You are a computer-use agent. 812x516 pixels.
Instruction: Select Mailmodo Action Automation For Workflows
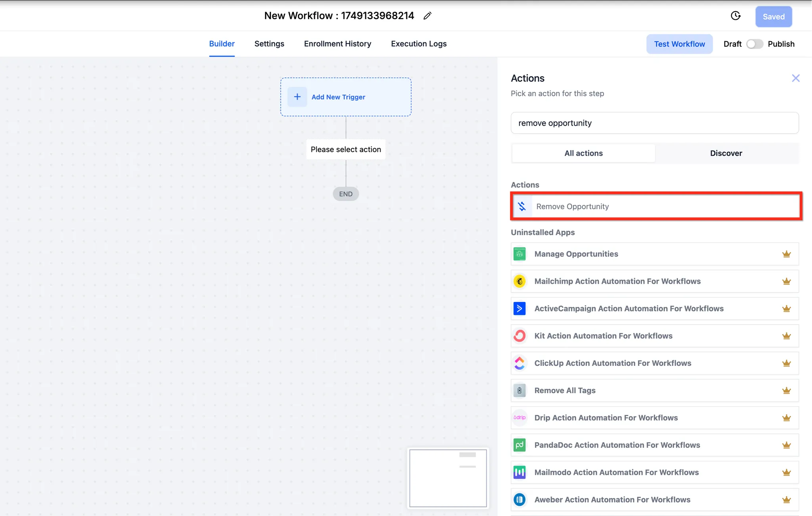click(x=616, y=472)
